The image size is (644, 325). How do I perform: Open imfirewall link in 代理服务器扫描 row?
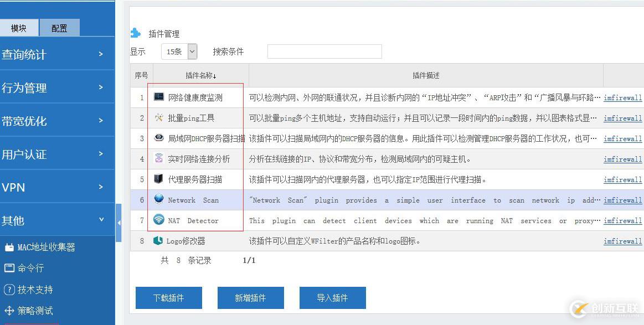point(622,179)
